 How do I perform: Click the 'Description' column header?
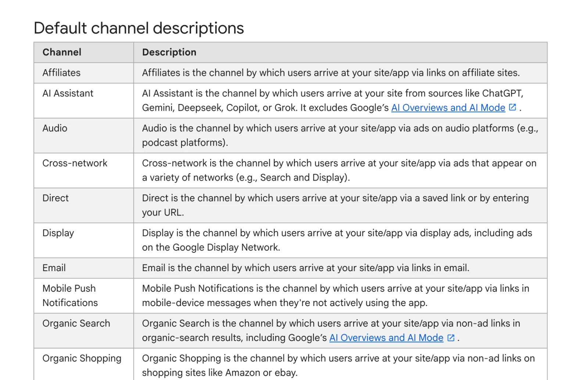[340, 52]
